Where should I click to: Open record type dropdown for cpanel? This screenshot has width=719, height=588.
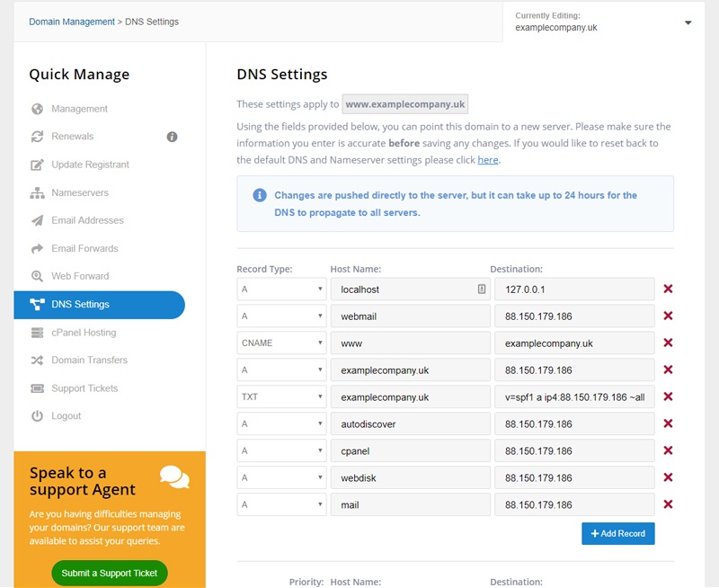point(281,450)
